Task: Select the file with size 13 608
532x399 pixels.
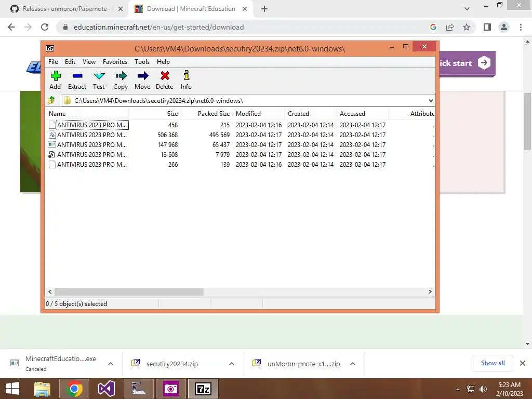Action: point(240,154)
